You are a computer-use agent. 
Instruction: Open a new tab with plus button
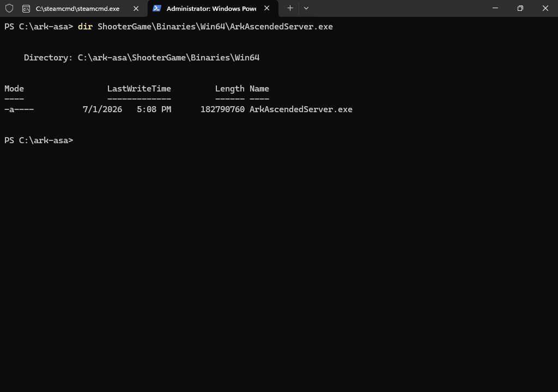tap(290, 8)
